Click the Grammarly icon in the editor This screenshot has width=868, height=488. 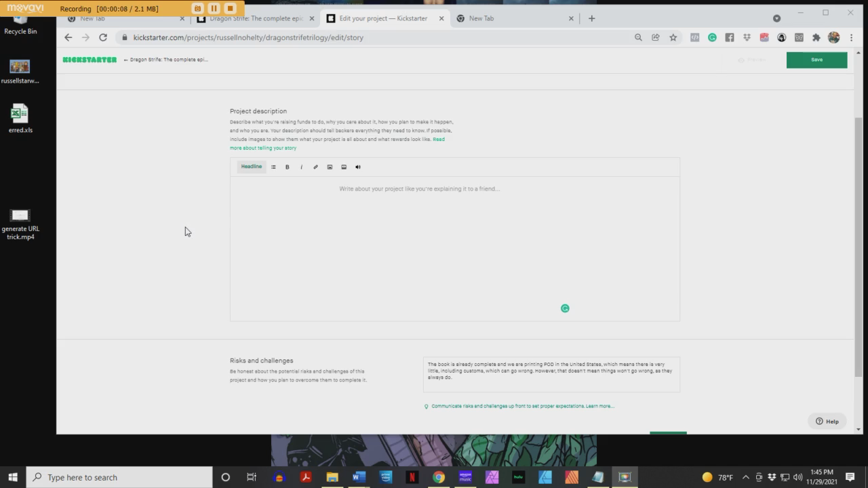coord(565,308)
